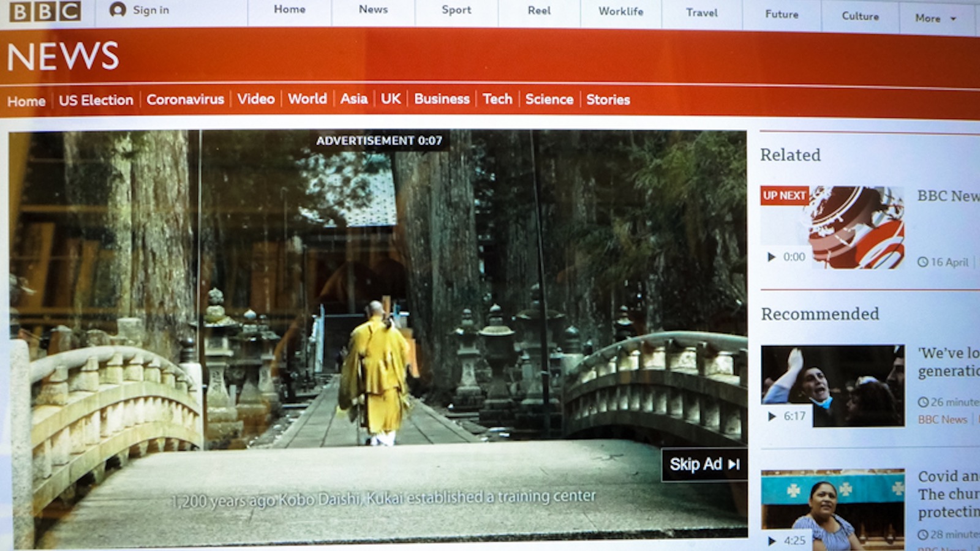
Task: Open the Sign in link
Action: [x=151, y=10]
